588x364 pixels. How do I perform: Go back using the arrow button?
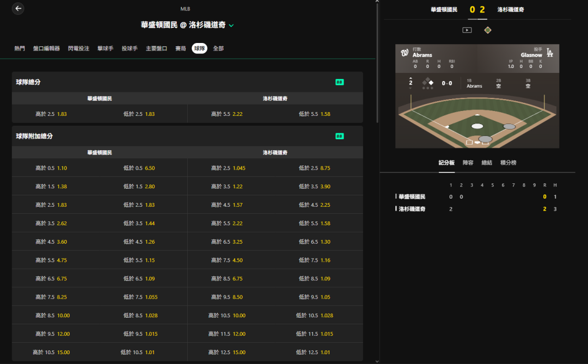pos(18,8)
